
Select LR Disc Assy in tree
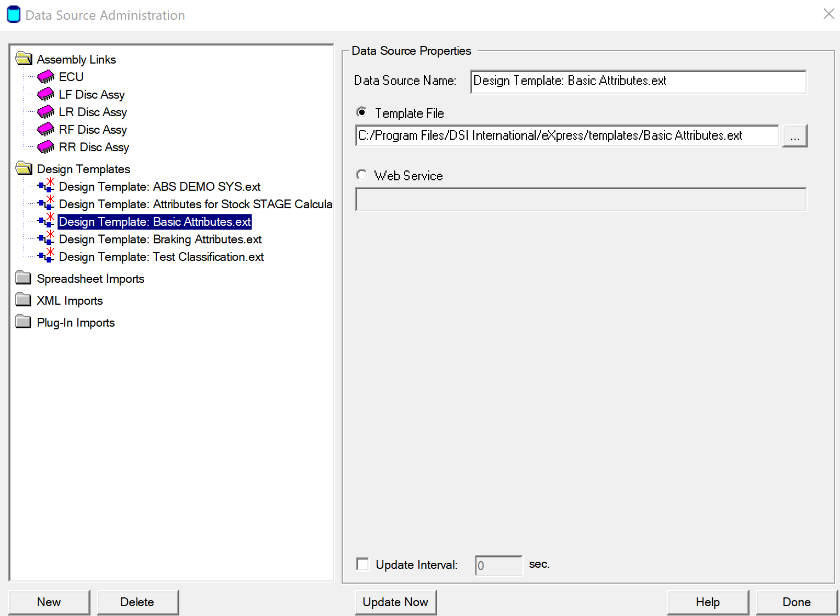(x=93, y=112)
